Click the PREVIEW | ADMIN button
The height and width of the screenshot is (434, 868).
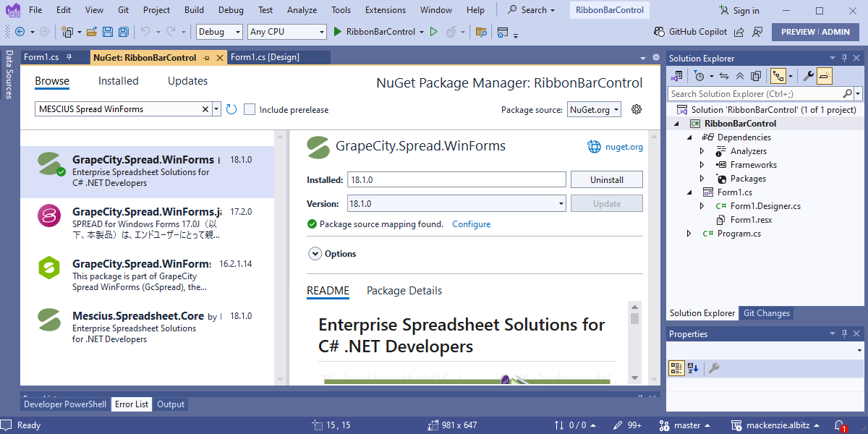point(815,32)
